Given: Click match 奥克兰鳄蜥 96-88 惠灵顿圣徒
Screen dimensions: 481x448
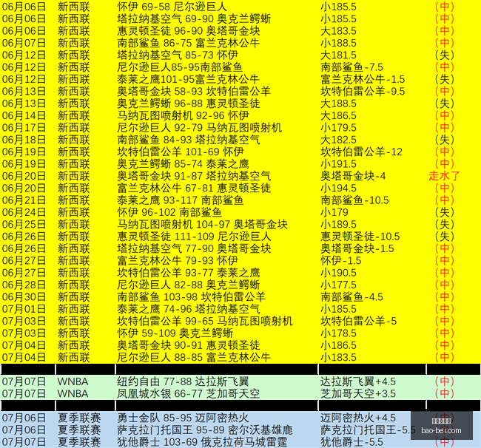Looking at the screenshot, I should (x=189, y=103).
